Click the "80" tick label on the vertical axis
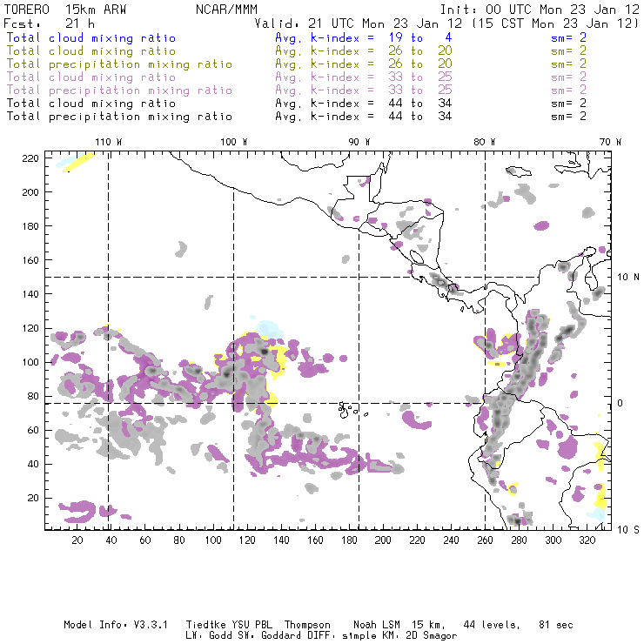 (33, 396)
